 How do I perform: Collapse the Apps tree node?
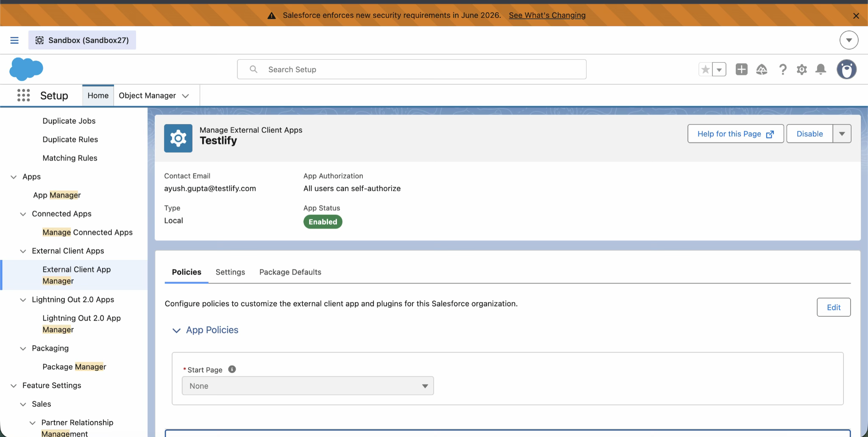click(x=14, y=177)
